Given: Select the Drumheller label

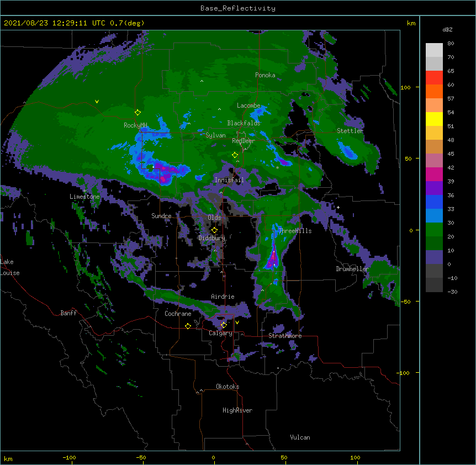Looking at the screenshot, I should coord(352,269).
